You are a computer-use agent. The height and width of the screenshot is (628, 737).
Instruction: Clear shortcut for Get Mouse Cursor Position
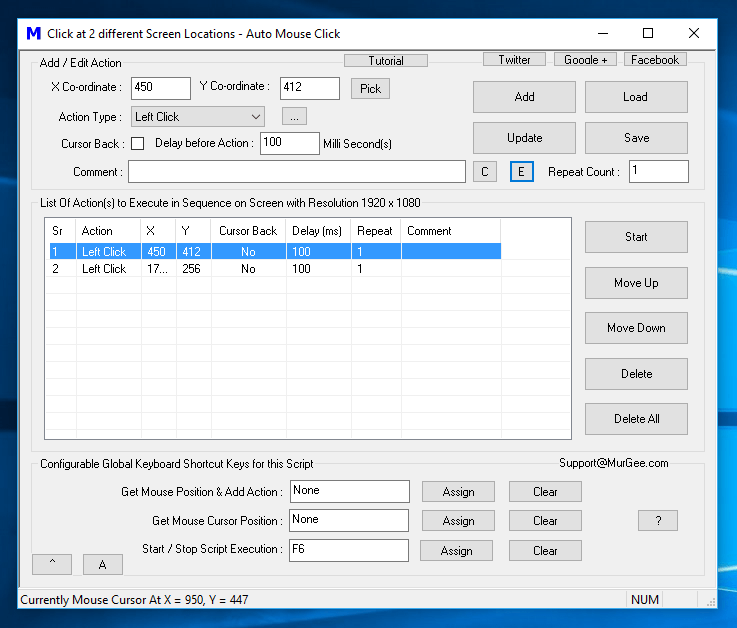pyautogui.click(x=545, y=521)
